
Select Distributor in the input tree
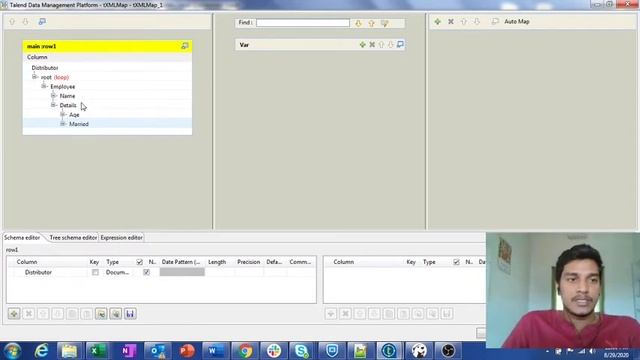coord(45,68)
